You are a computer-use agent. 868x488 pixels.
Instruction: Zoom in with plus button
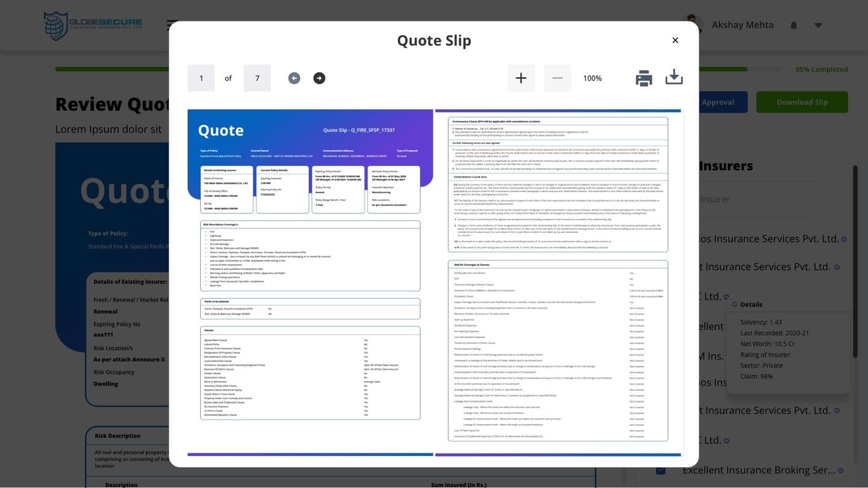pyautogui.click(x=521, y=78)
